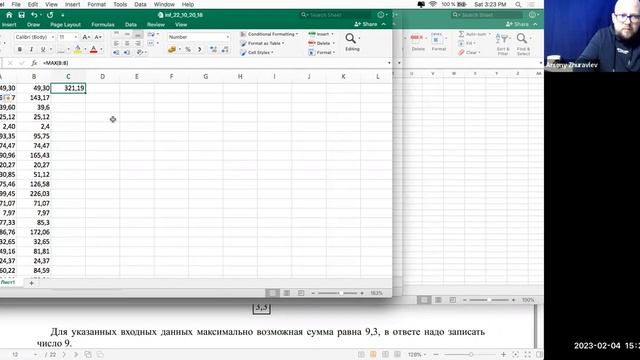Open Find & Select in the background Excel window
640x360 pixels.
(523, 44)
